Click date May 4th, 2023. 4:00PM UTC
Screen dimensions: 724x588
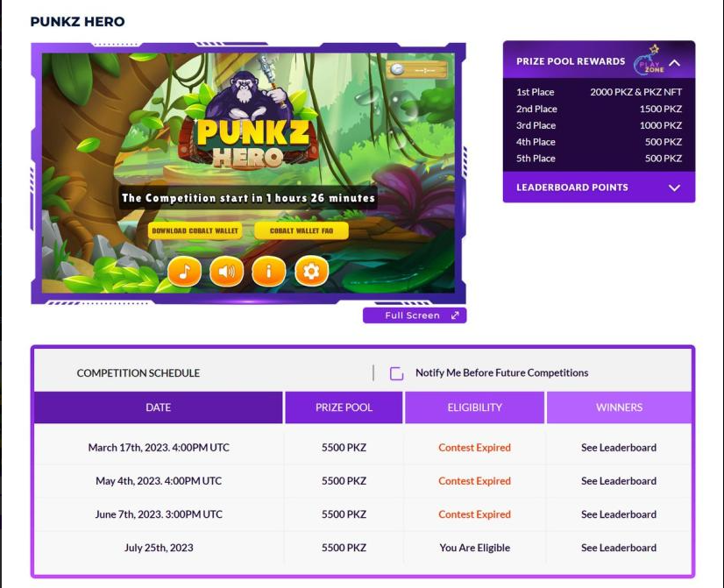click(x=159, y=480)
